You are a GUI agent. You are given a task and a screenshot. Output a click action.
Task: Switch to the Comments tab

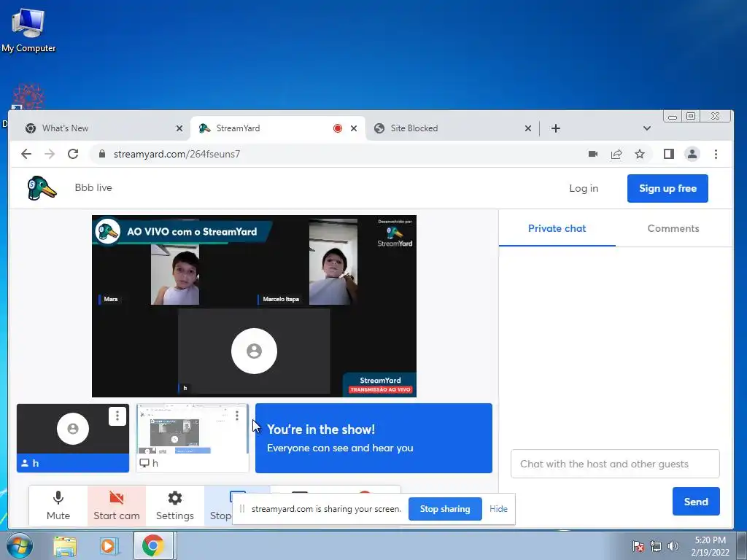pos(673,228)
